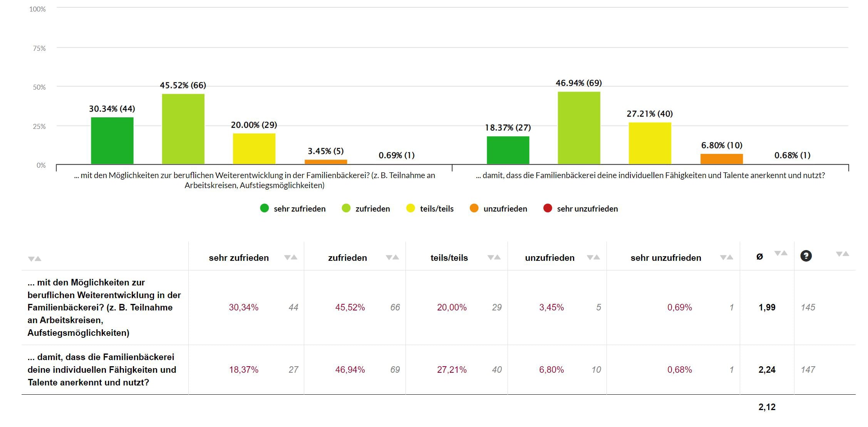Click the 'sehr zufrieden' column header

point(239,258)
